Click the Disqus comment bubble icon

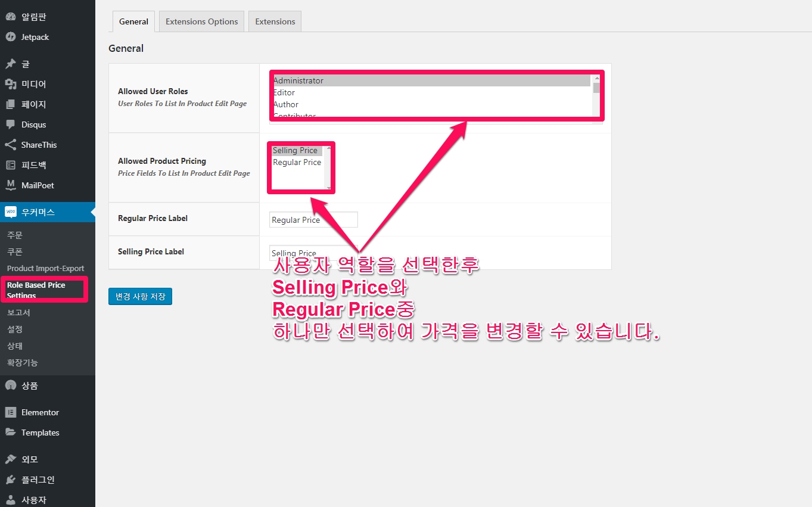pyautogui.click(x=10, y=125)
